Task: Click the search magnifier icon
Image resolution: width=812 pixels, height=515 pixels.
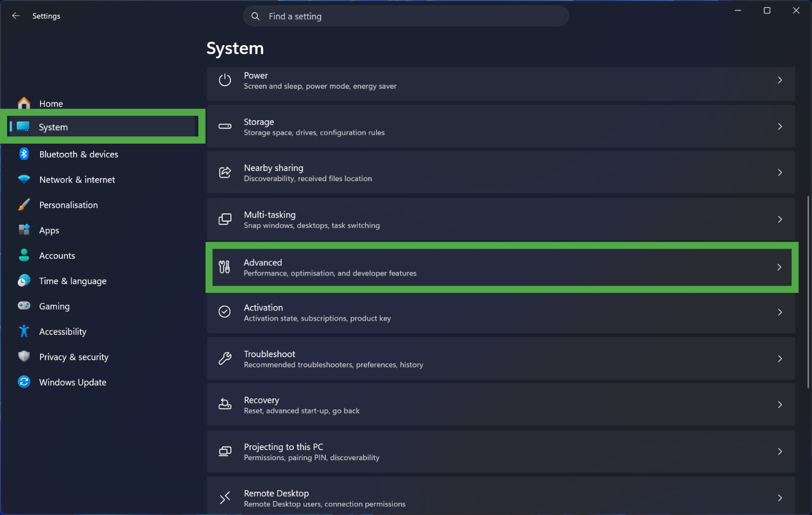Action: click(x=255, y=16)
